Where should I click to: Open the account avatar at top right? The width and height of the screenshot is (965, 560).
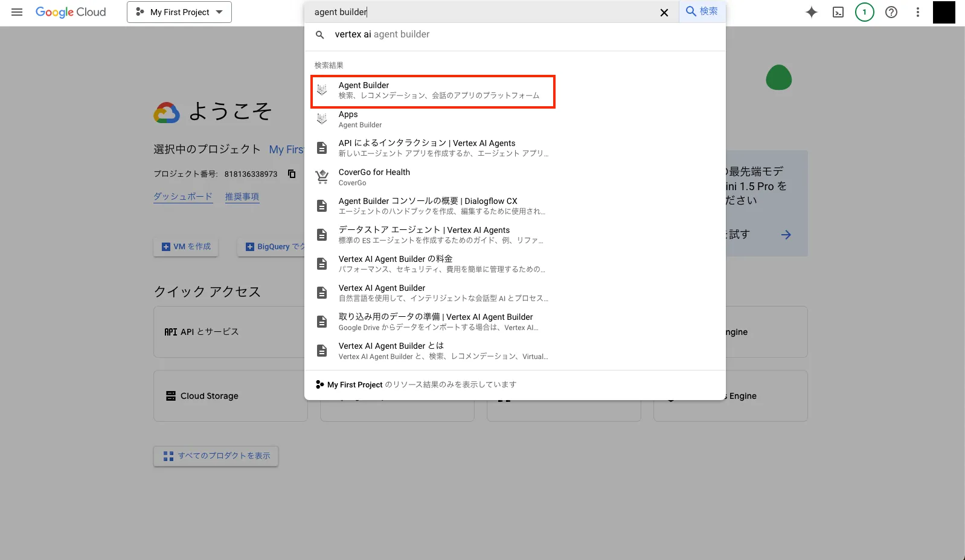[x=944, y=12]
